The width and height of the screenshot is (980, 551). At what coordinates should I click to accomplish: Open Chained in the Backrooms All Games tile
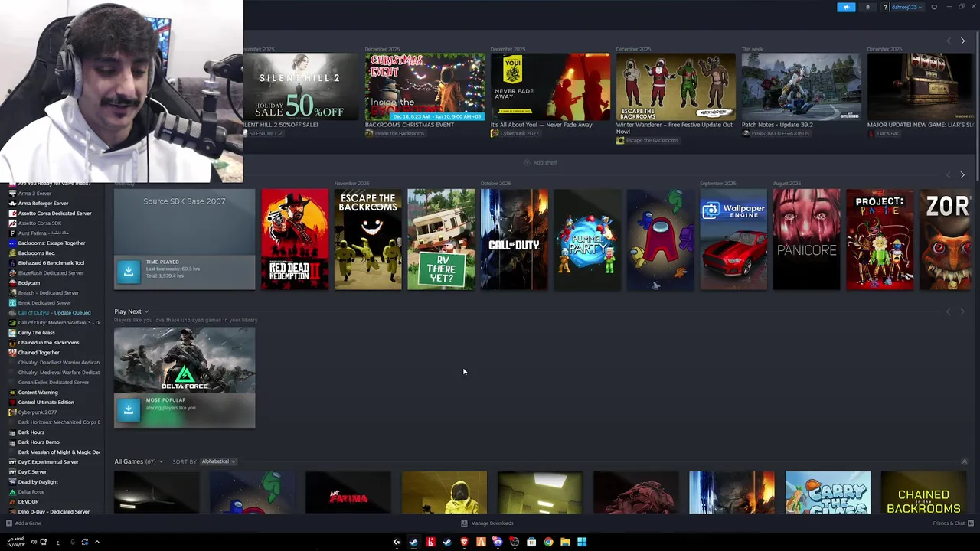[x=923, y=493]
